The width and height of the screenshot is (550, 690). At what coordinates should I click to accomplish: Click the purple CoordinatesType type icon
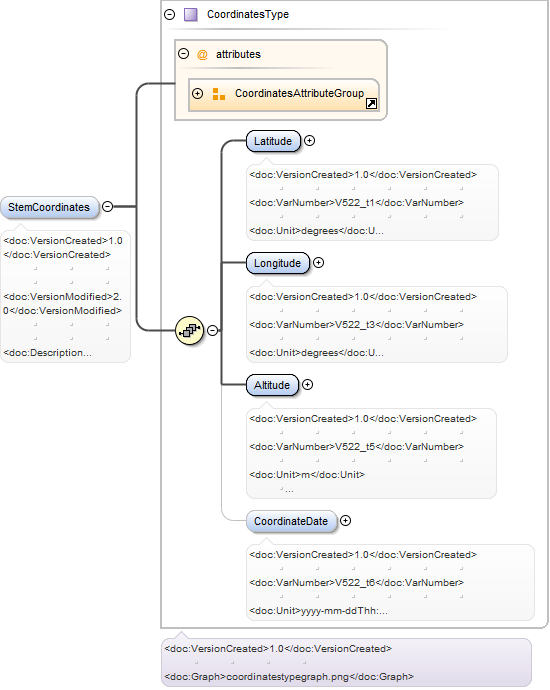click(191, 15)
